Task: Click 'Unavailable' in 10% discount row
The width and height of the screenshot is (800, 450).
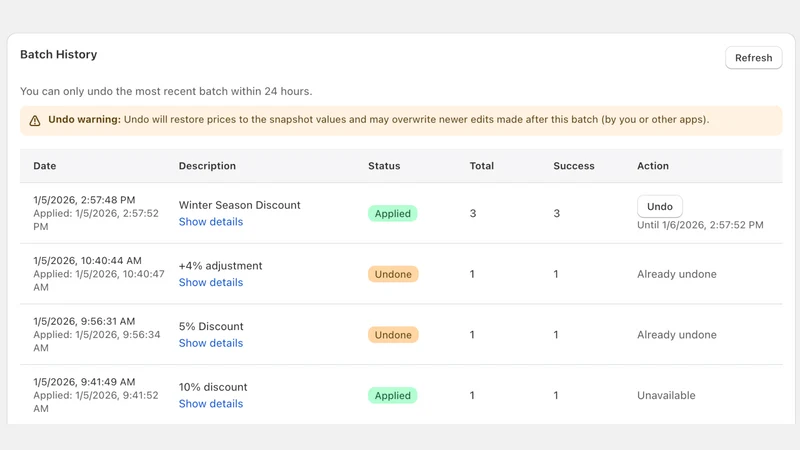Action: (666, 395)
